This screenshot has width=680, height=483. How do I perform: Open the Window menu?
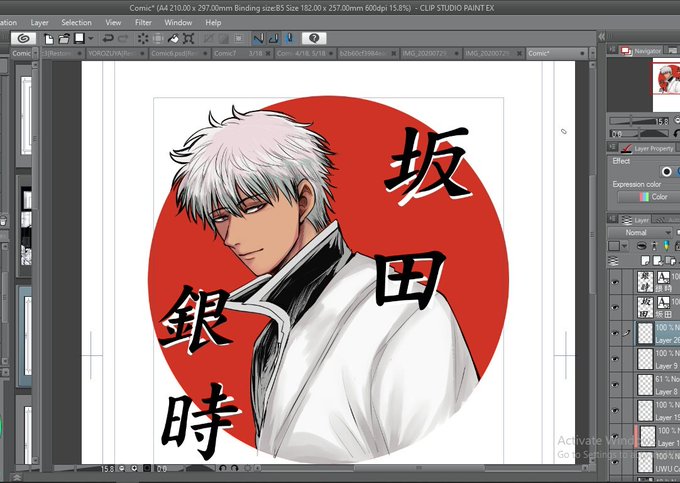pos(178,23)
